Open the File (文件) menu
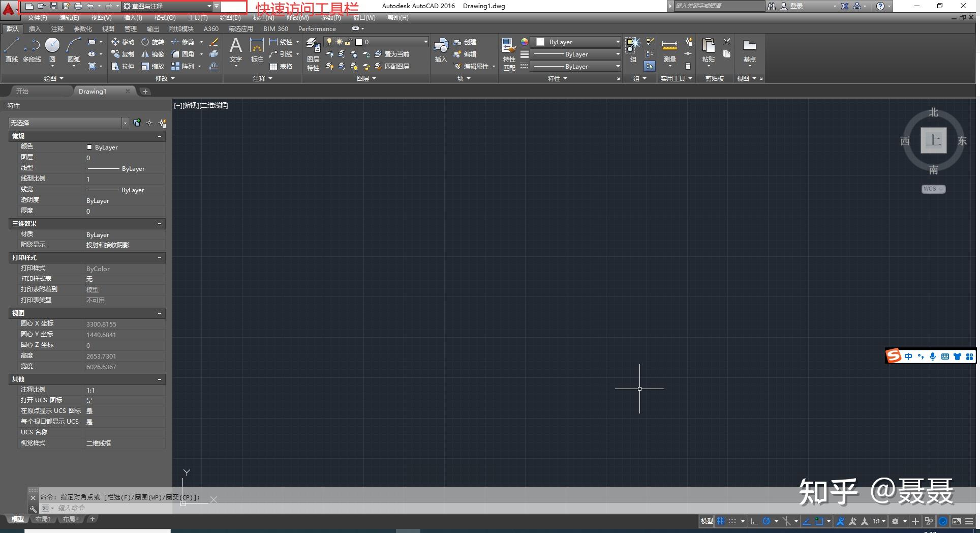Screen dimensions: 980x533 click(38, 18)
